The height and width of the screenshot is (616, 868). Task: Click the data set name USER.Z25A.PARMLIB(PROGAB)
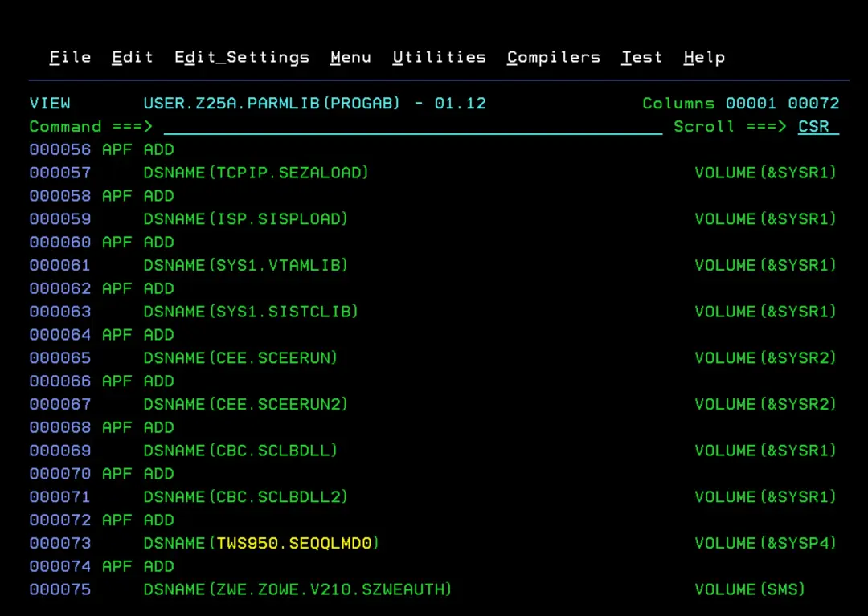pyautogui.click(x=272, y=104)
